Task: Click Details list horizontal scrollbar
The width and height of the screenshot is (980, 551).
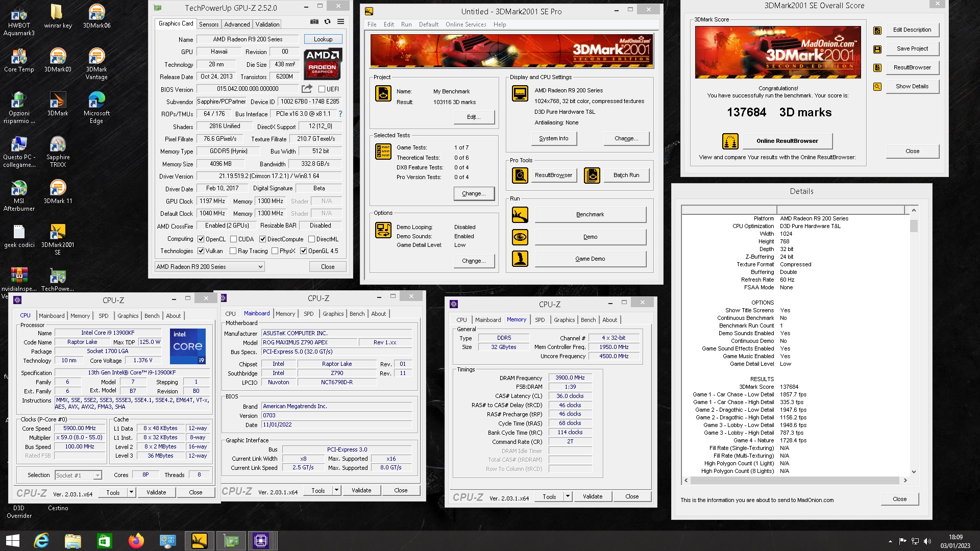Action: 795,481
